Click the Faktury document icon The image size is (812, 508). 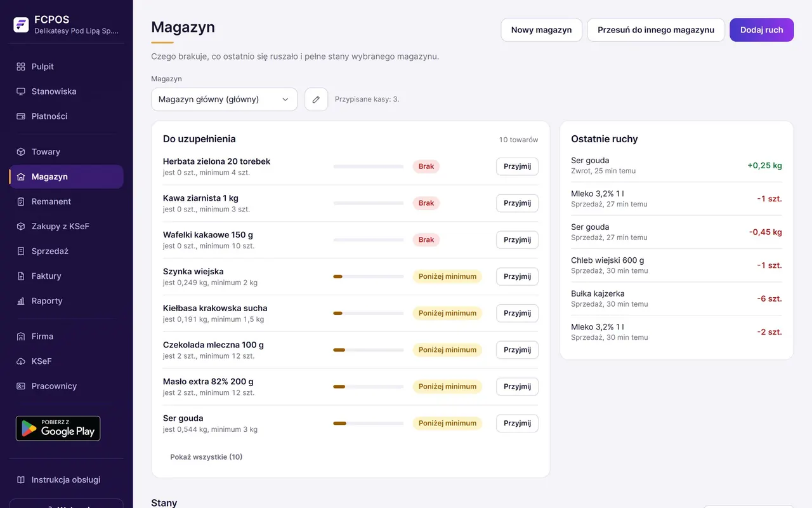[x=21, y=276]
